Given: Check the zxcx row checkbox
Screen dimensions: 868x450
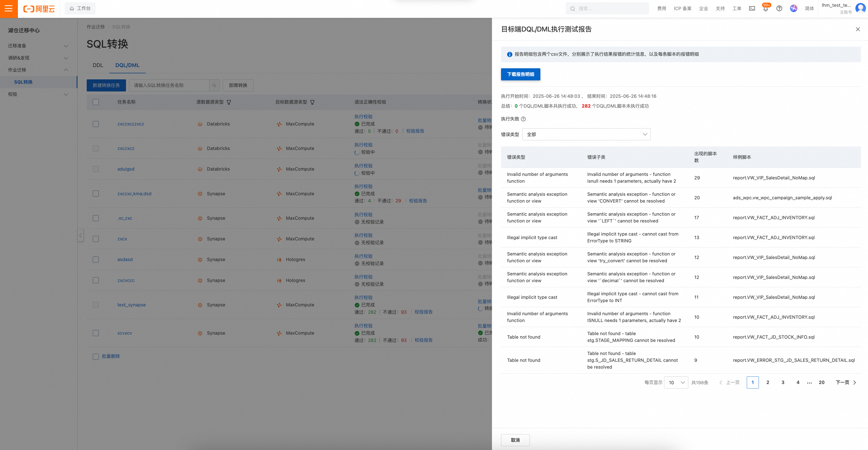Looking at the screenshot, I should click(x=96, y=239).
